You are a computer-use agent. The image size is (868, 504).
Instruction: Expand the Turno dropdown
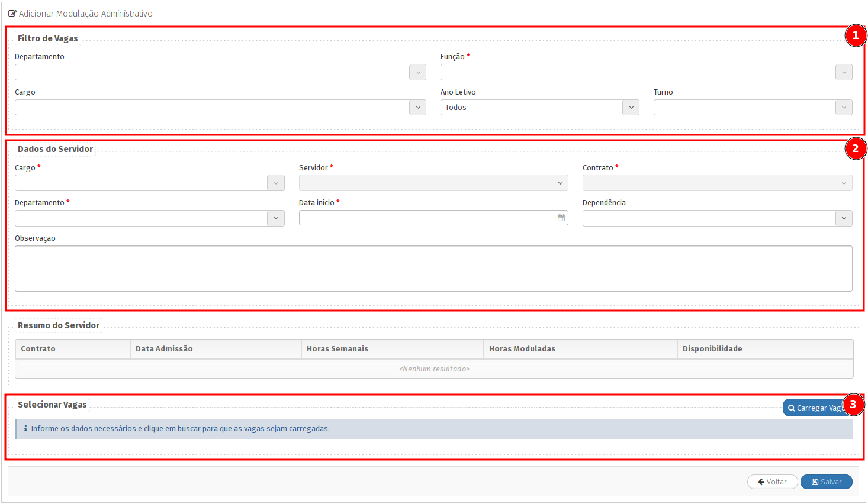click(x=844, y=108)
